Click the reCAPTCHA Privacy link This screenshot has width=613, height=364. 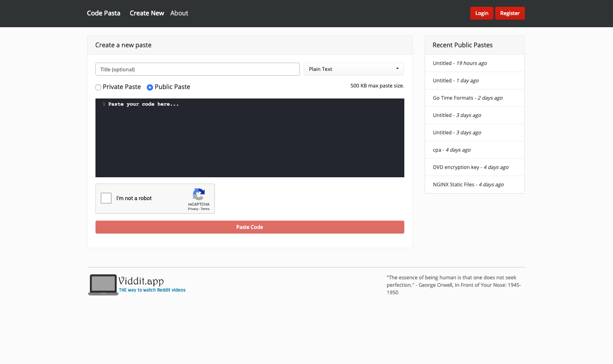193,209
